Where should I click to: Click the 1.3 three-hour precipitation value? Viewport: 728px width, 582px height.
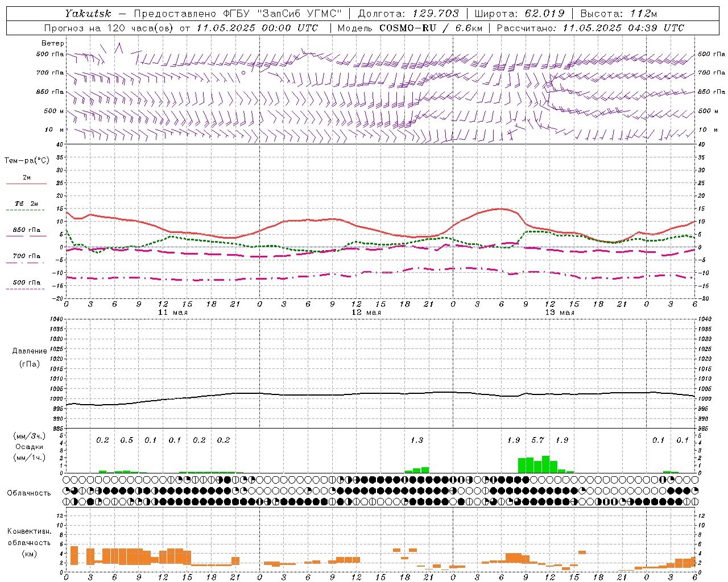(416, 440)
